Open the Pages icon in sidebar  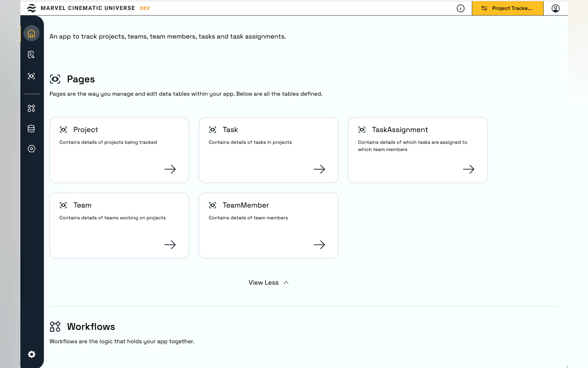click(x=31, y=76)
